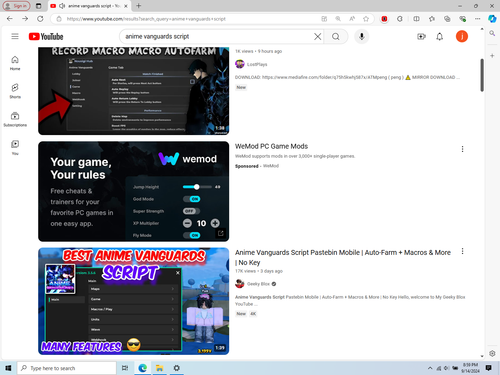Focus the YouTube search box
Image resolution: width=500 pixels, height=375 pixels.
coord(217,36)
